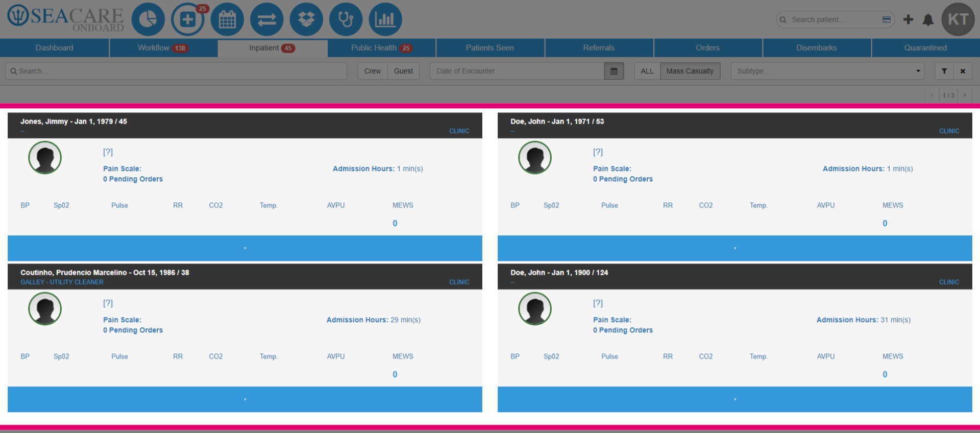Select the Mass Casualty filter
Image resolution: width=980 pixels, height=433 pixels.
(x=690, y=71)
